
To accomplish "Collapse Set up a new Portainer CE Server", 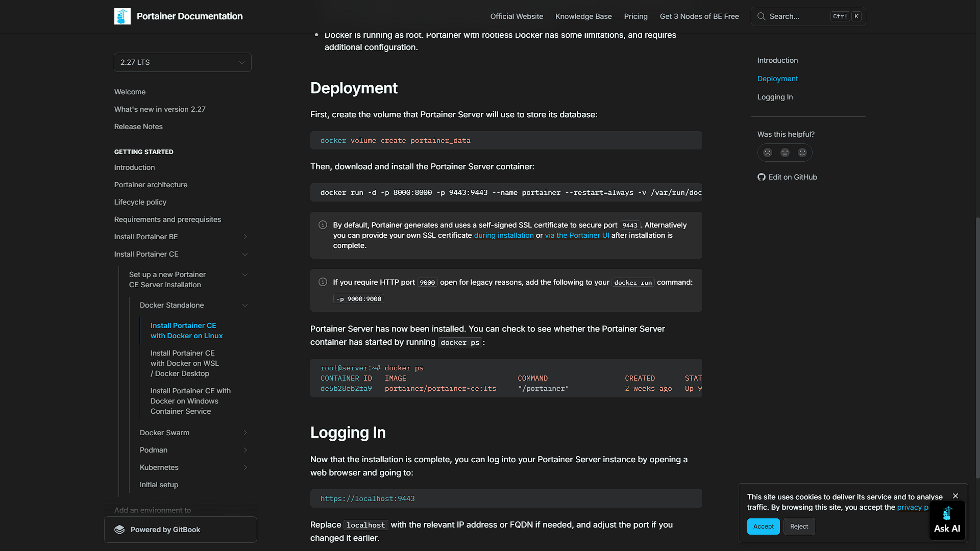I will [x=245, y=274].
